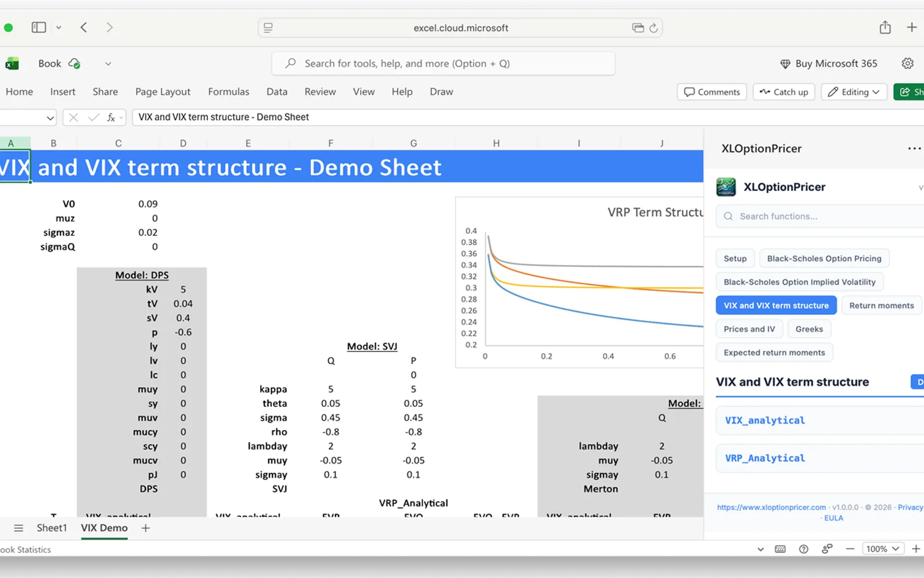Open the Draw ribbon tab

pos(441,92)
